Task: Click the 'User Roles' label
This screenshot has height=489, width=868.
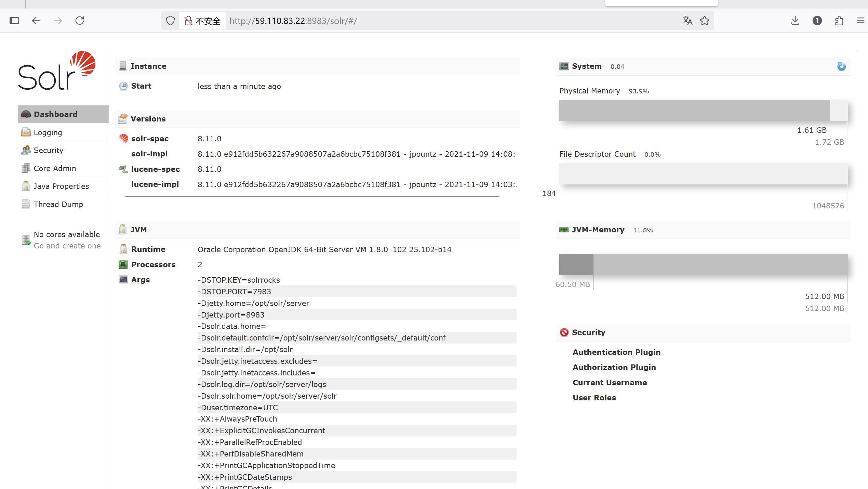Action: click(x=594, y=398)
